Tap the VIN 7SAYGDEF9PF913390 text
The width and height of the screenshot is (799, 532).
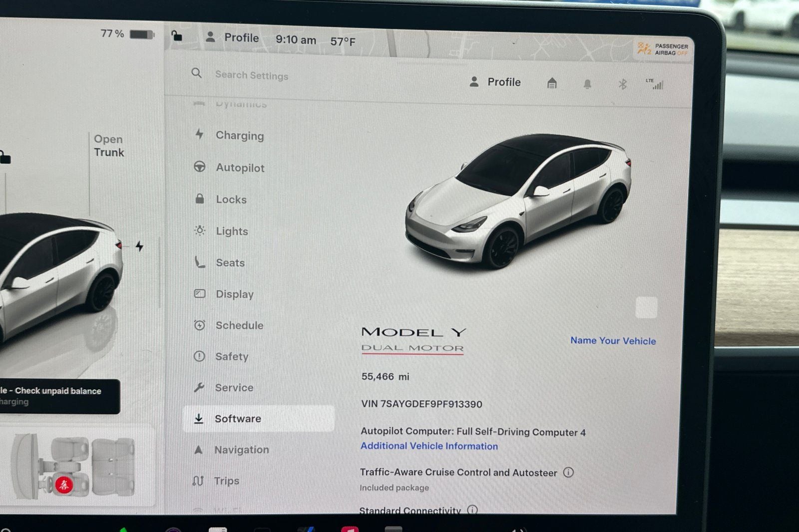[421, 404]
